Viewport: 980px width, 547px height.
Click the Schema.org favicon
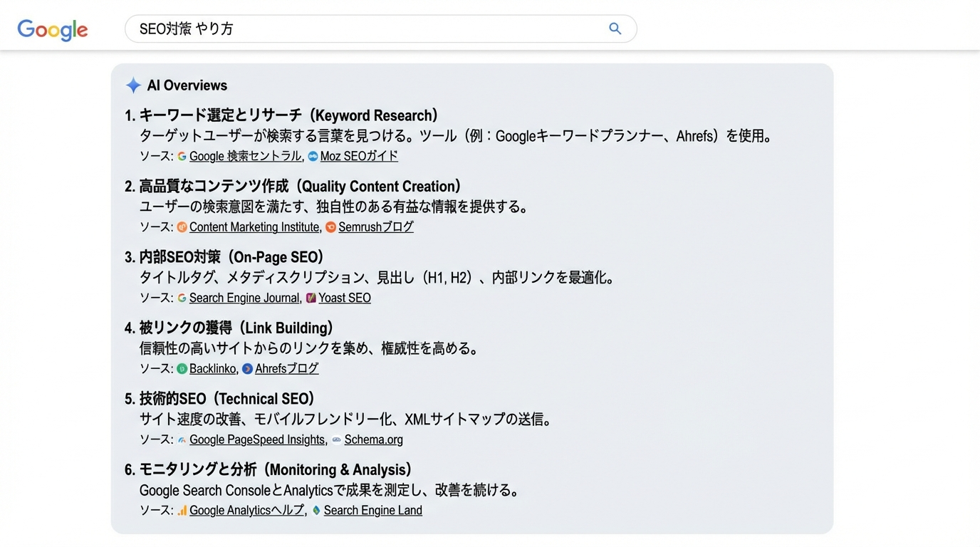click(335, 439)
